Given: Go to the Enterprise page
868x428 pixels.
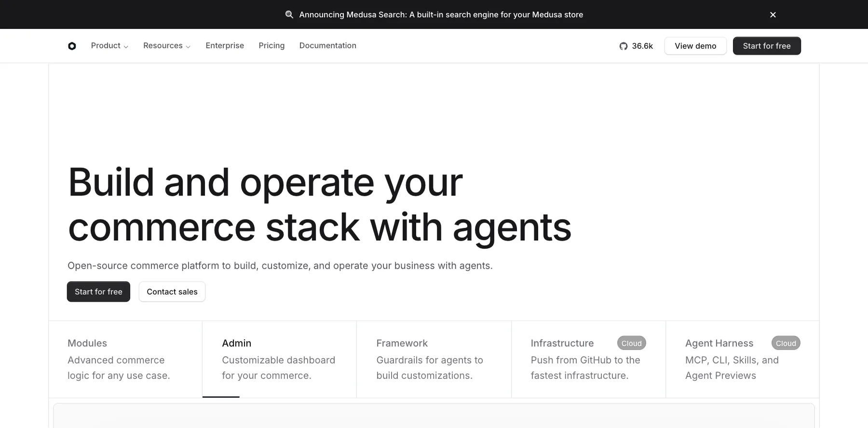Looking at the screenshot, I should [x=225, y=45].
